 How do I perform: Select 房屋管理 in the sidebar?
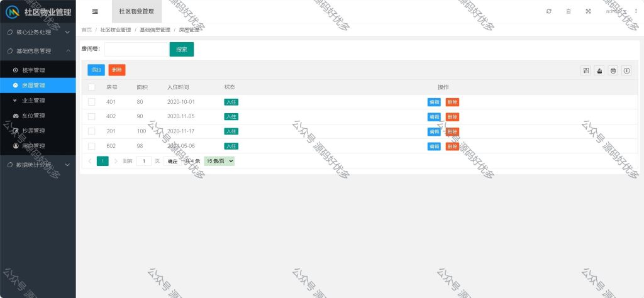38,86
